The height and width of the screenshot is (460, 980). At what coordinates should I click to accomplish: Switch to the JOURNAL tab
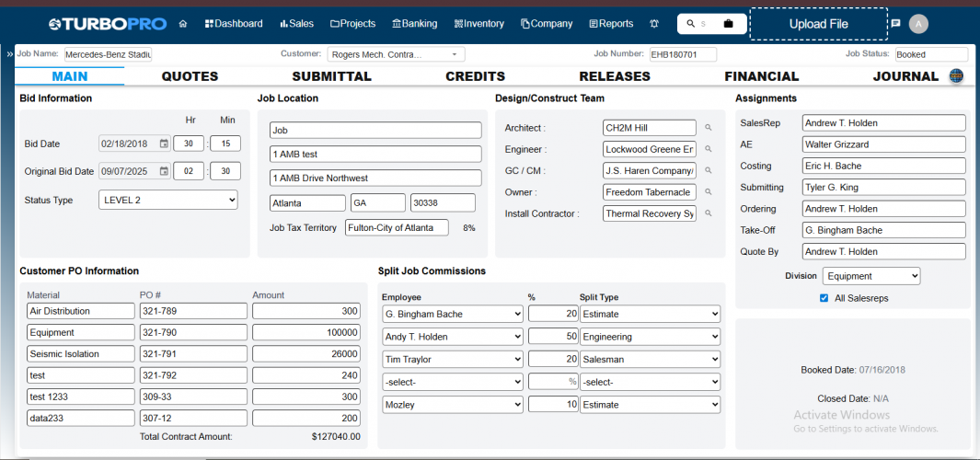coord(905,76)
